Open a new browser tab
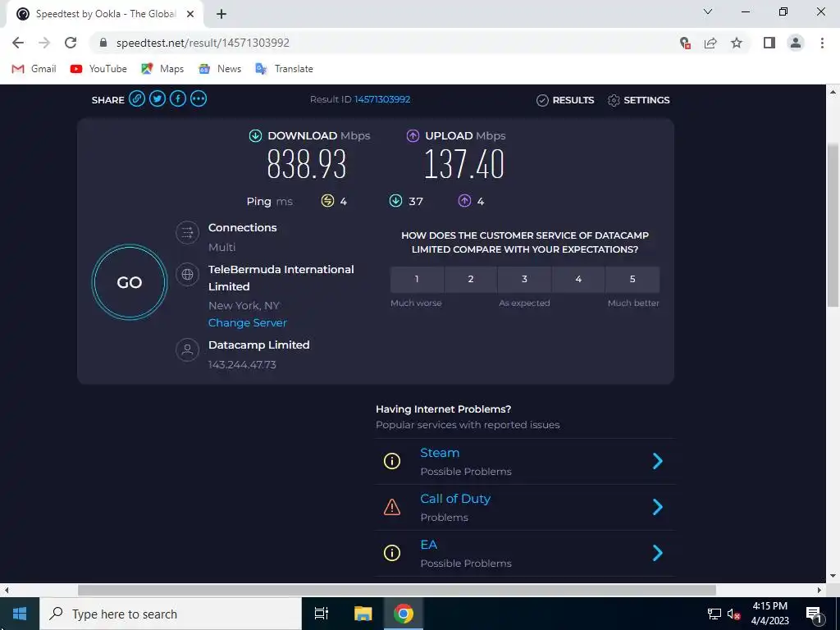Viewport: 840px width, 630px height. [x=221, y=15]
